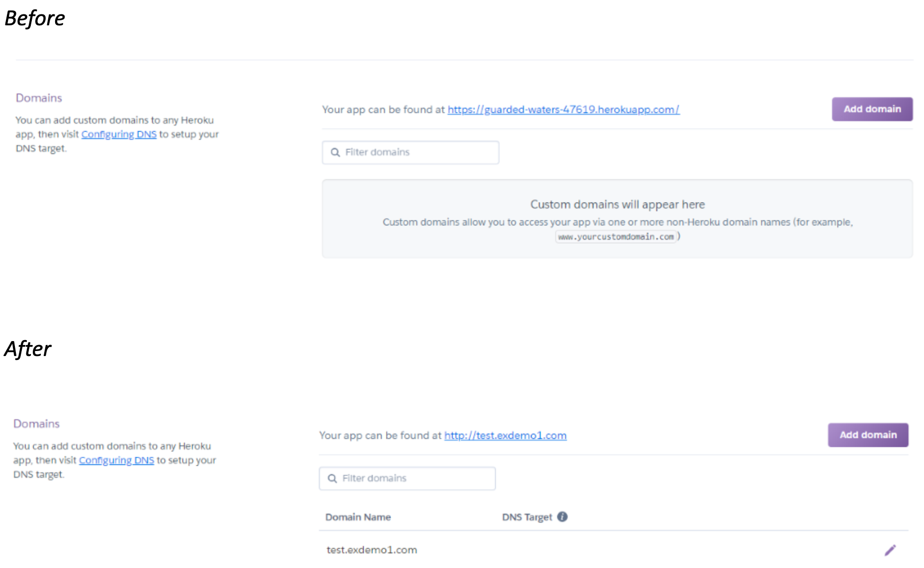The height and width of the screenshot is (568, 924).
Task: Focus the Filter domains field in After section
Action: [x=407, y=479]
